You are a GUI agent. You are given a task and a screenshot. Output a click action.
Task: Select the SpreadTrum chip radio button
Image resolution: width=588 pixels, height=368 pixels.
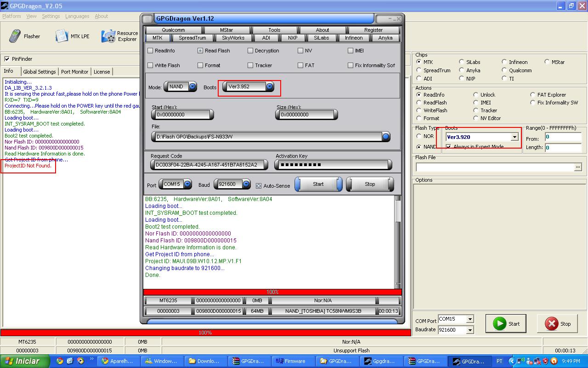pos(418,70)
